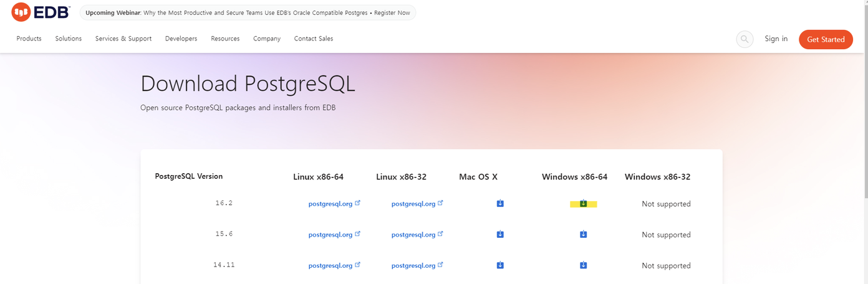Open the Developers menu
Viewport: 868px width, 284px height.
pyautogui.click(x=181, y=39)
